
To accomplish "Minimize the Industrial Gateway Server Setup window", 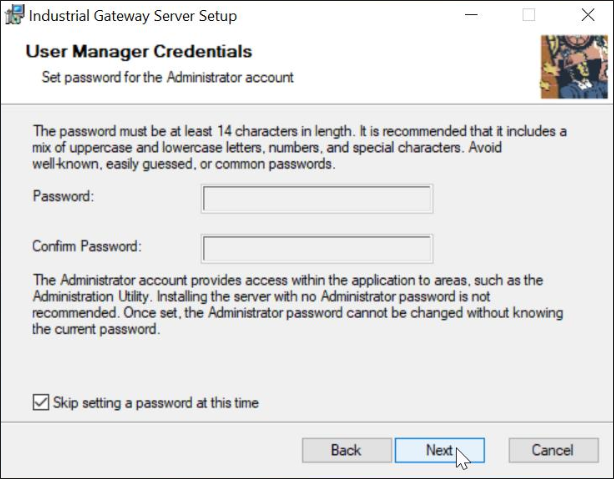I will (471, 15).
